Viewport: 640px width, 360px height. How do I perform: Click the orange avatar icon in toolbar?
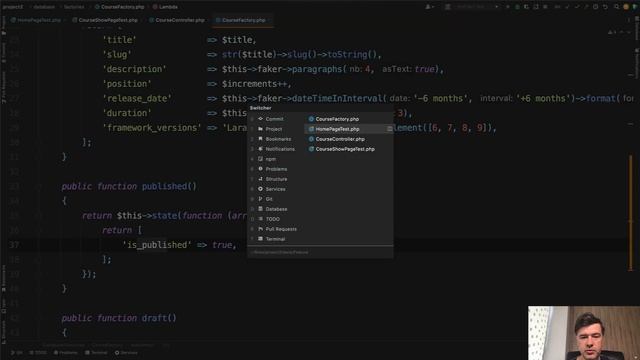click(626, 7)
